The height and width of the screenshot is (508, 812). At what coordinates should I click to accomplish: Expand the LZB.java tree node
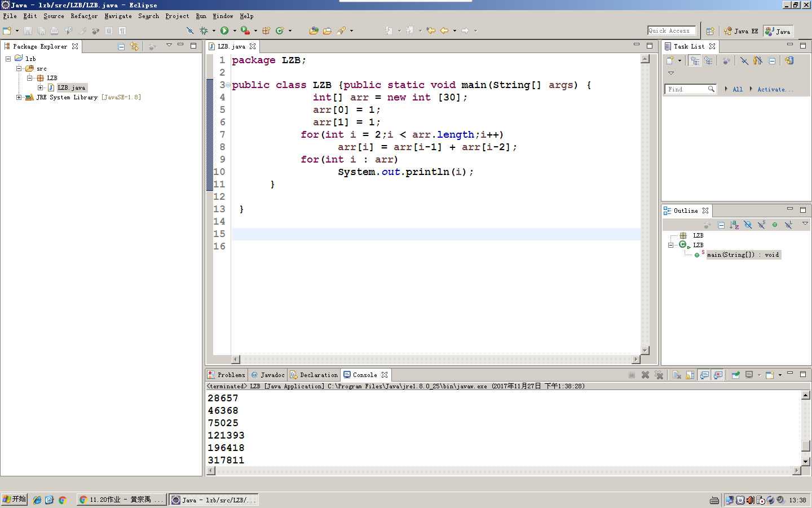point(40,87)
